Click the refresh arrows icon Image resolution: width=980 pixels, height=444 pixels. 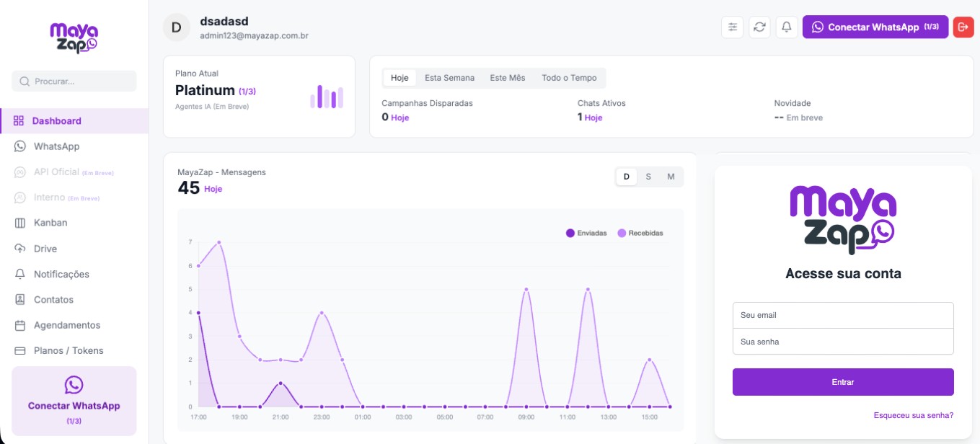(x=759, y=27)
